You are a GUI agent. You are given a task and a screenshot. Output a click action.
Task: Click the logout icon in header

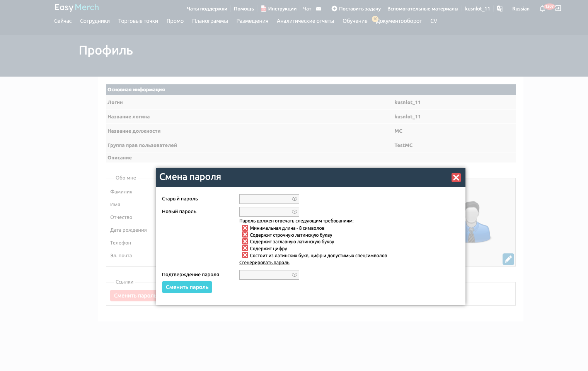[558, 9]
